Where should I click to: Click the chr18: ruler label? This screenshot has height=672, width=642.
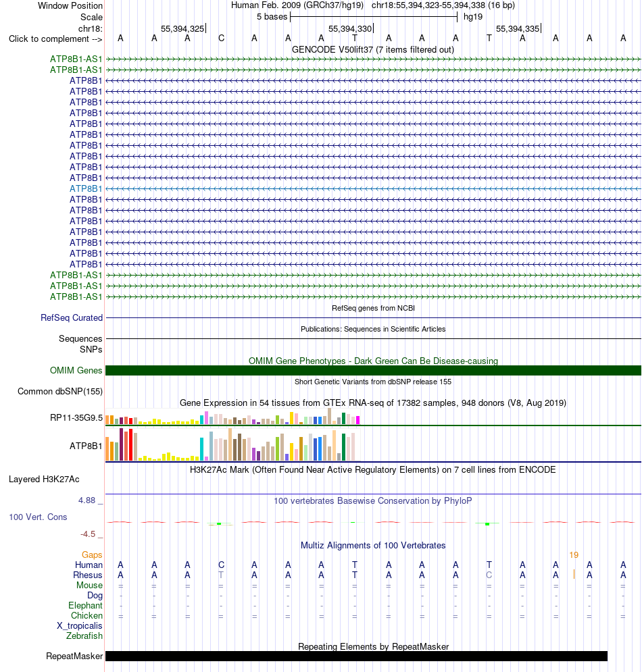pyautogui.click(x=90, y=29)
